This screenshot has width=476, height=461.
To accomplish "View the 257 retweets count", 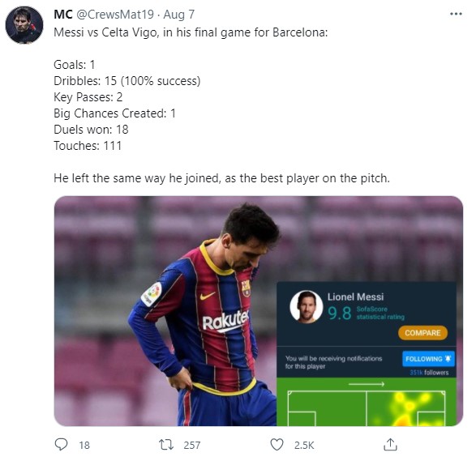I will [x=192, y=445].
